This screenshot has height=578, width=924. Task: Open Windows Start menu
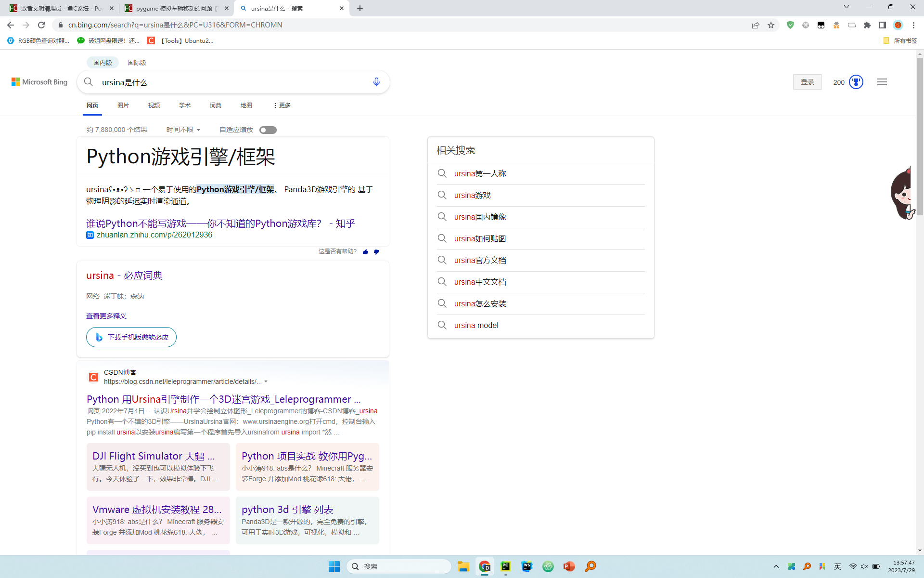pos(334,566)
